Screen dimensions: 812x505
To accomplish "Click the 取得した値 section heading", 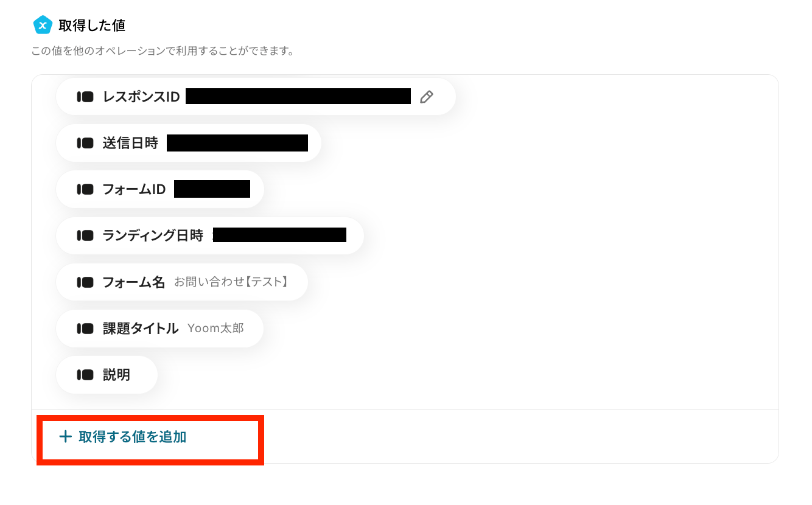I will click(92, 26).
